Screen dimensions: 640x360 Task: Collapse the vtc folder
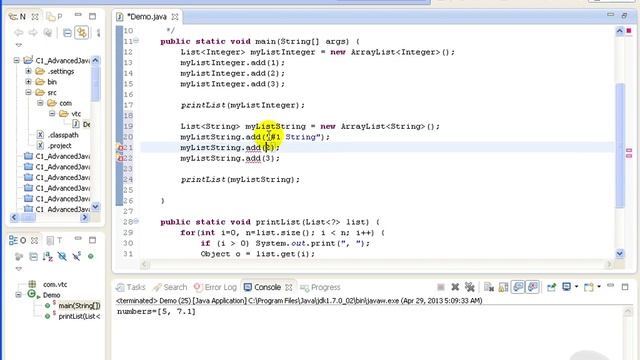(52, 113)
